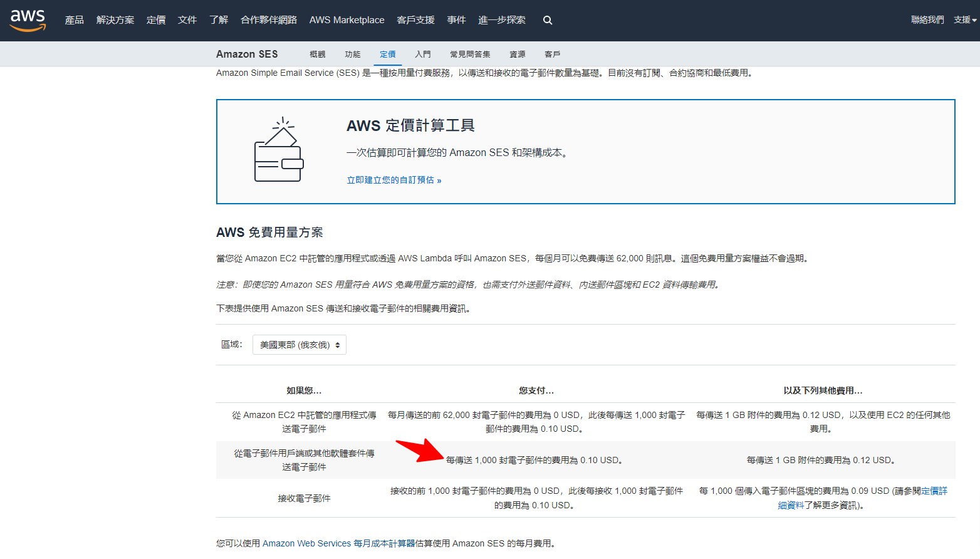Click the wallet pricing calculator illustration
This screenshot has width=980, height=559.
(279, 150)
